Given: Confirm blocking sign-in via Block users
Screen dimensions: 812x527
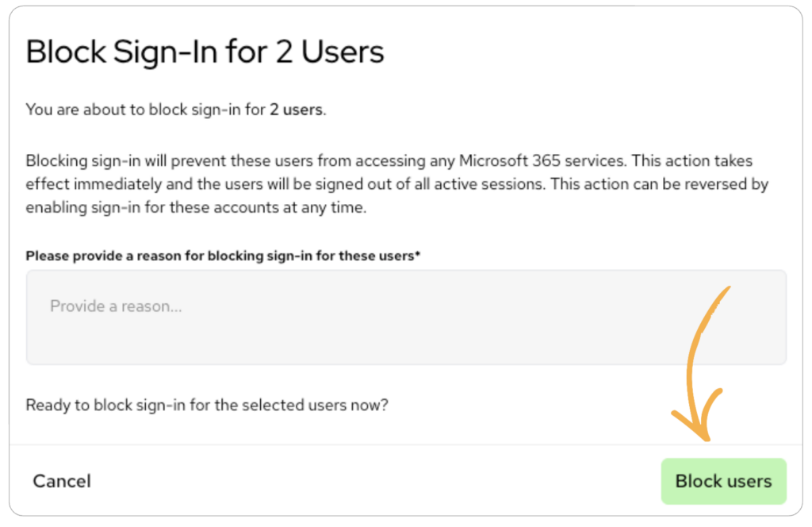Looking at the screenshot, I should click(722, 481).
